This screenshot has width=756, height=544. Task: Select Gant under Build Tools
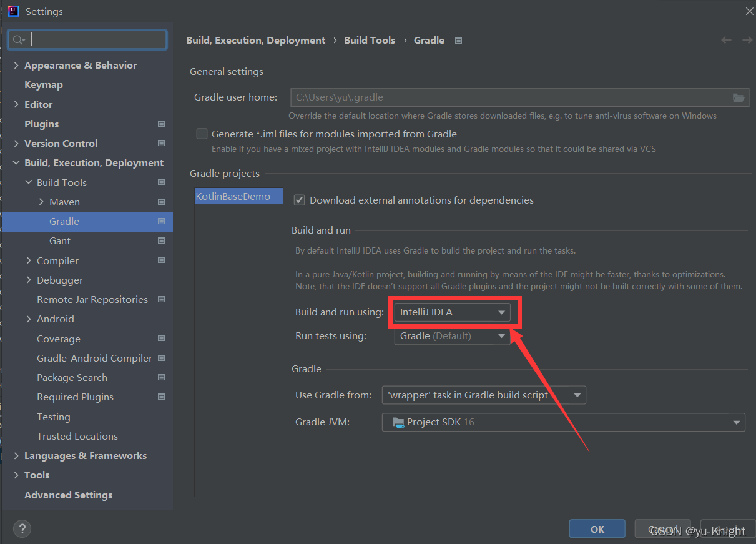point(60,240)
